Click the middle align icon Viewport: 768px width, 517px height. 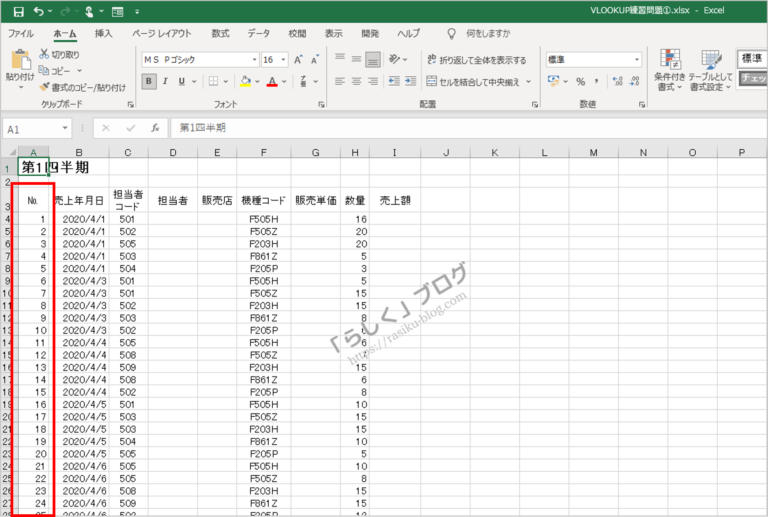(x=357, y=59)
